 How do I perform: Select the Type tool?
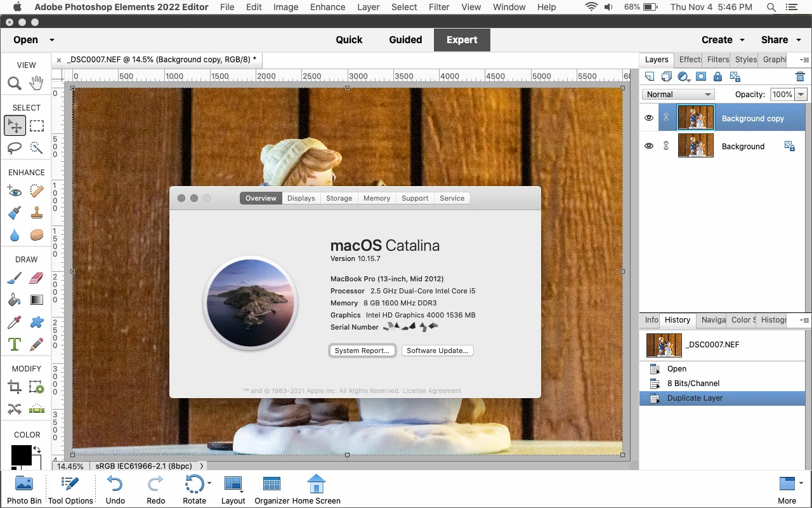tap(15, 344)
